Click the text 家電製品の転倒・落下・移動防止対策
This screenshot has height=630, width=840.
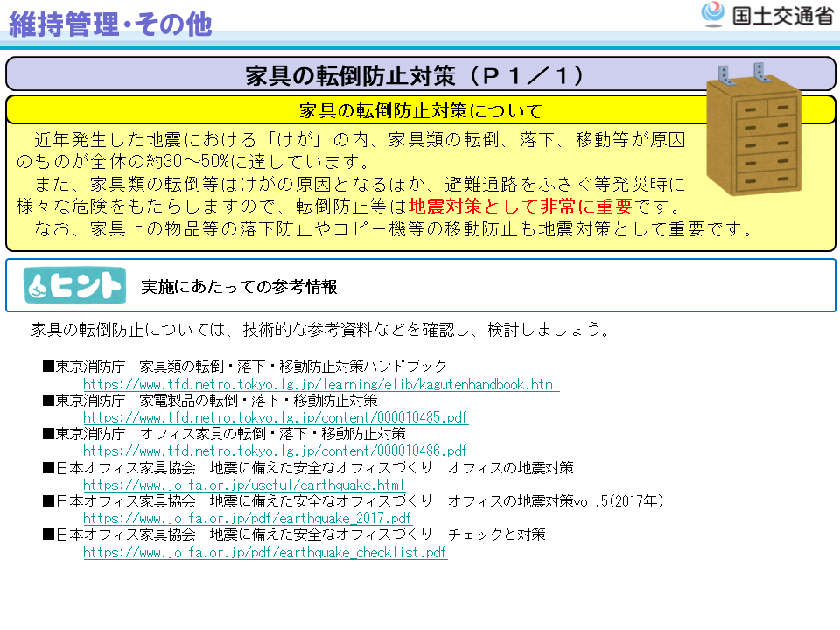[x=258, y=400]
